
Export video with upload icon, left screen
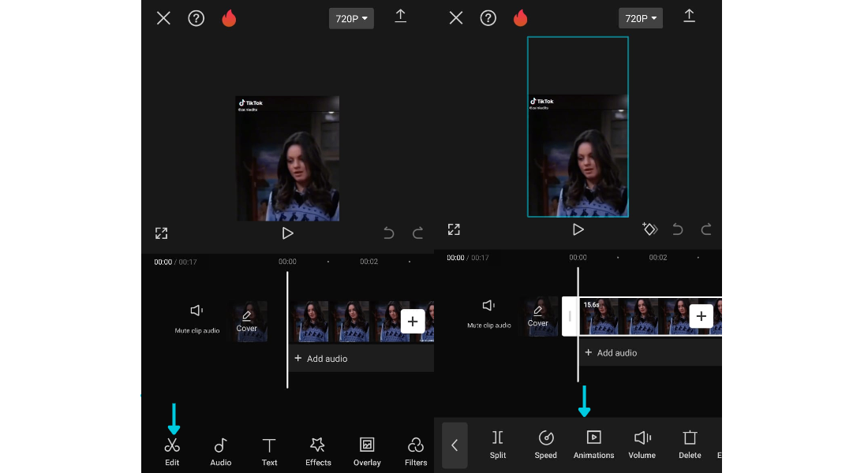(400, 16)
